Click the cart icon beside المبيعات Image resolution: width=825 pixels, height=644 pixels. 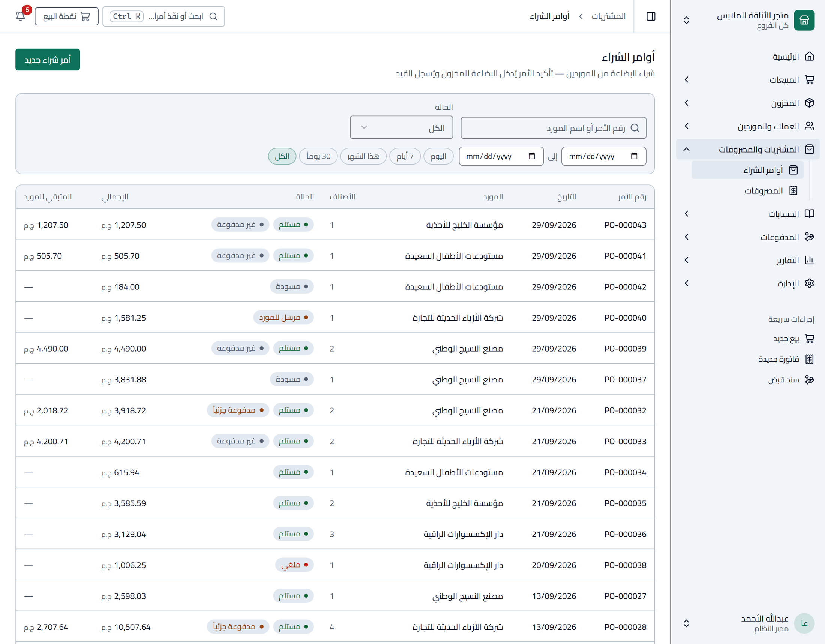pos(809,79)
